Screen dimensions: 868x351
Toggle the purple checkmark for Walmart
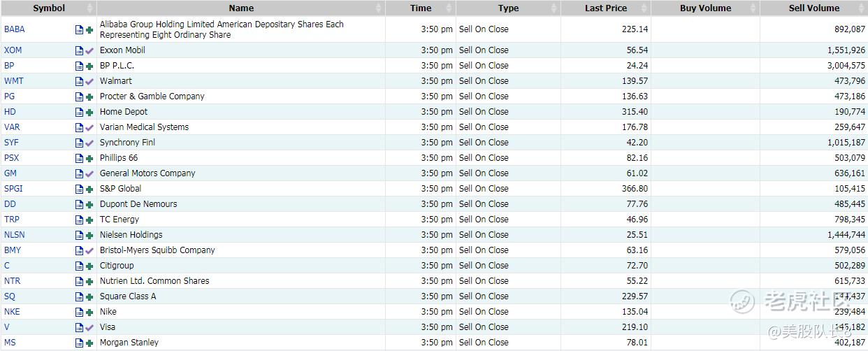pos(89,81)
